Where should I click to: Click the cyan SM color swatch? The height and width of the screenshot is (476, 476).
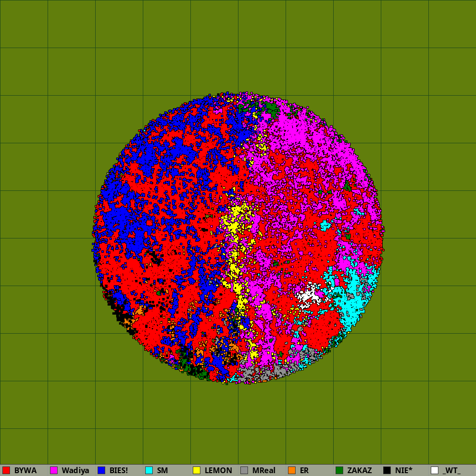(x=149, y=470)
